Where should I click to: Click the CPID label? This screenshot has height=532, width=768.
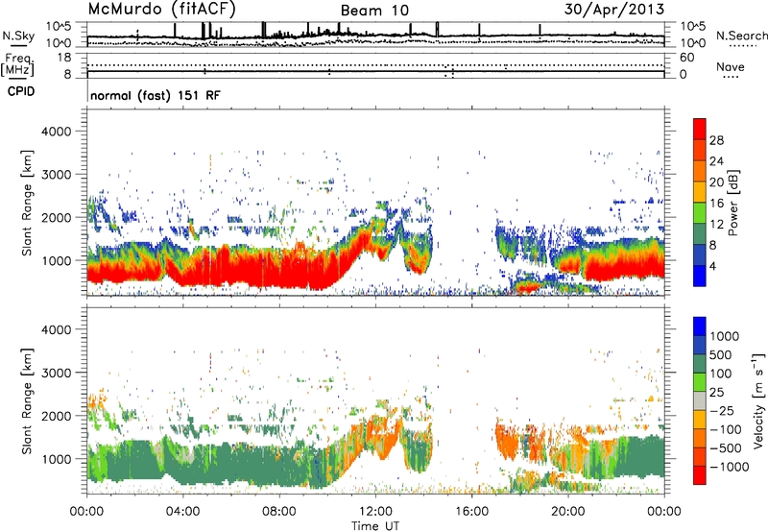pos(21,91)
